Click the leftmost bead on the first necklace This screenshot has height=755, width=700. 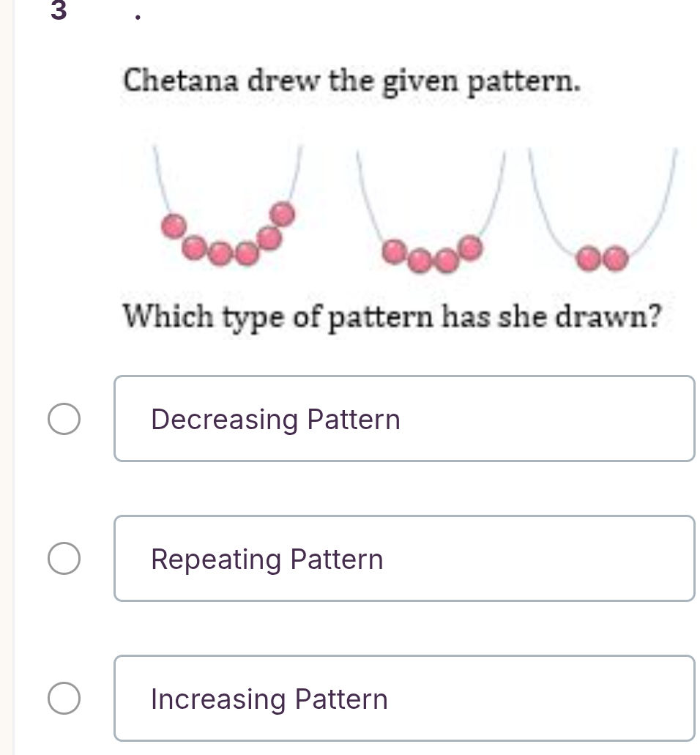pyautogui.click(x=173, y=226)
